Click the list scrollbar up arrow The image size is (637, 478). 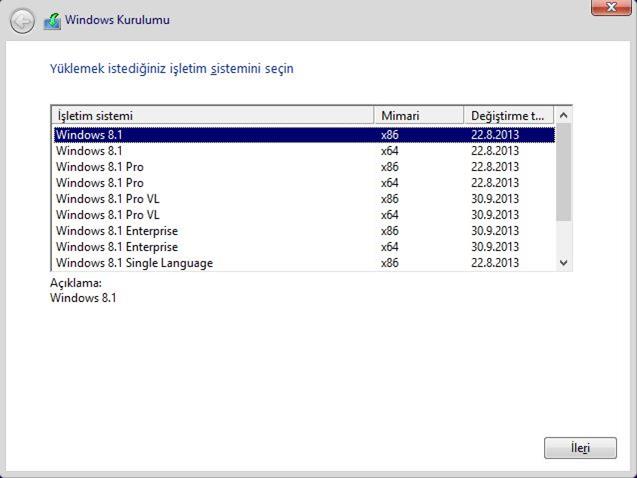click(x=563, y=115)
